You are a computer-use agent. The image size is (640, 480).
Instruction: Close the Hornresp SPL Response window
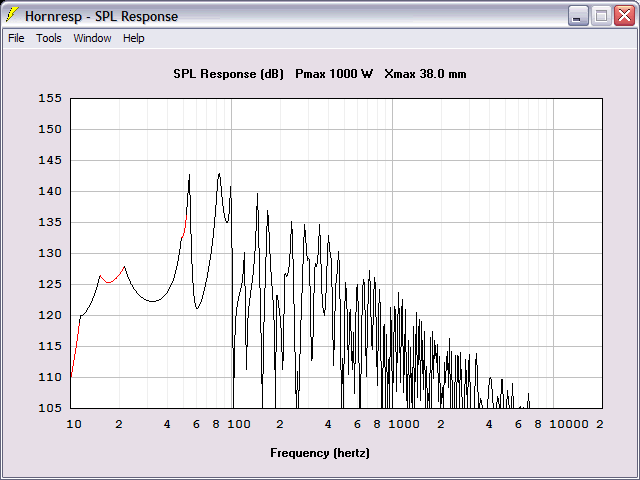tap(624, 16)
